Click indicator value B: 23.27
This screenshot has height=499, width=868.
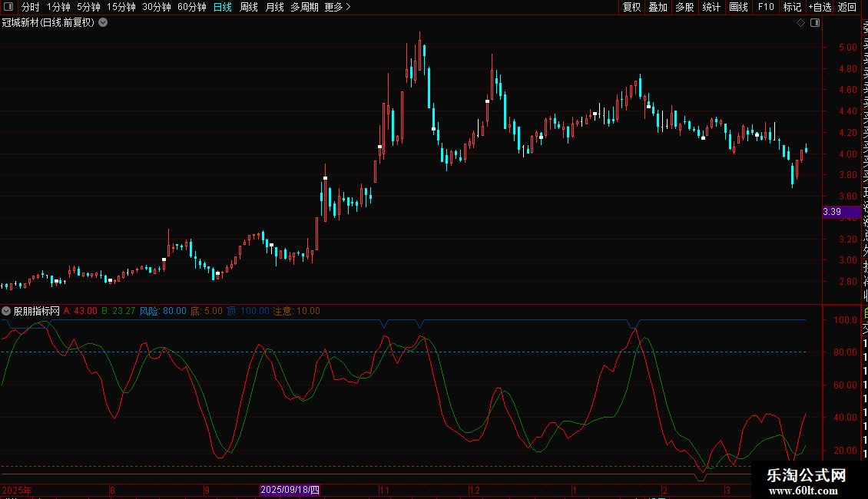point(118,311)
